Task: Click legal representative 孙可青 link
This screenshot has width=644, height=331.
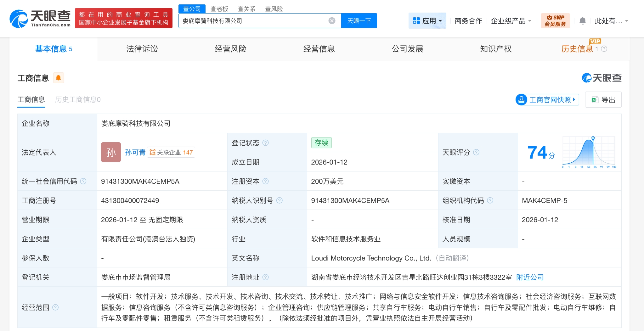Action: click(135, 152)
